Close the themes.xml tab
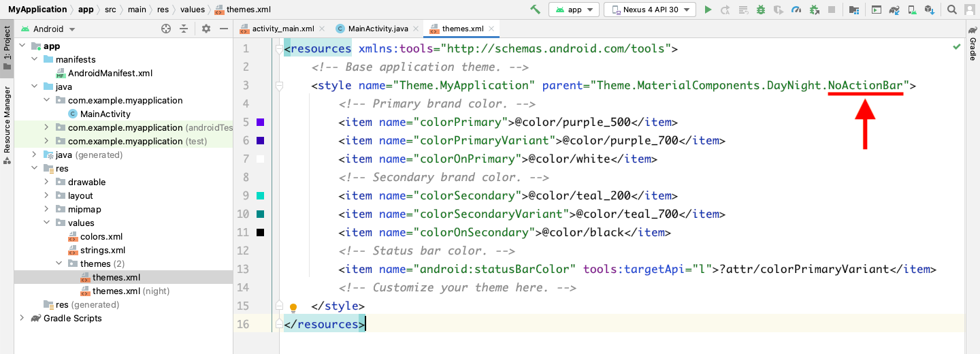The image size is (980, 354). tap(492, 29)
